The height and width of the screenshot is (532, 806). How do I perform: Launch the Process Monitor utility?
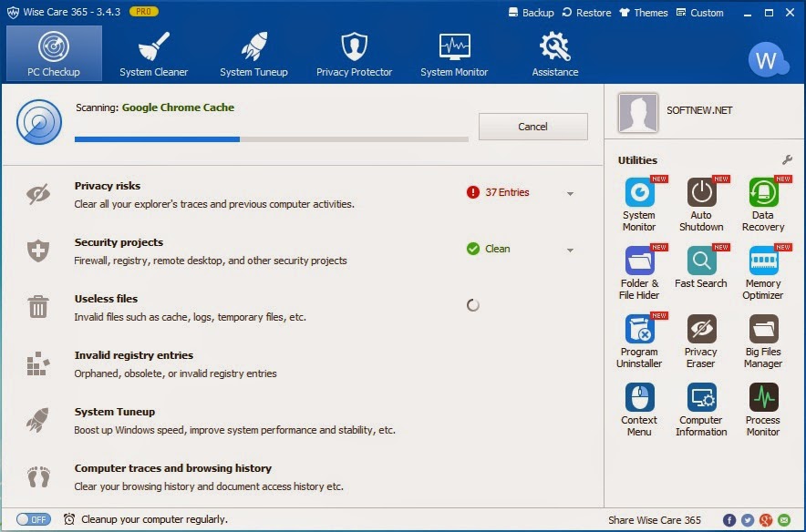pos(763,409)
